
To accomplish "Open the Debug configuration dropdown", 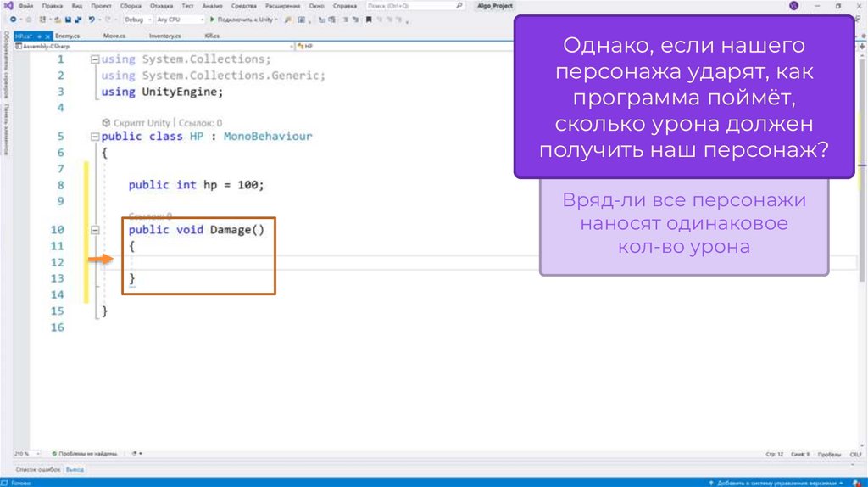I will click(136, 19).
